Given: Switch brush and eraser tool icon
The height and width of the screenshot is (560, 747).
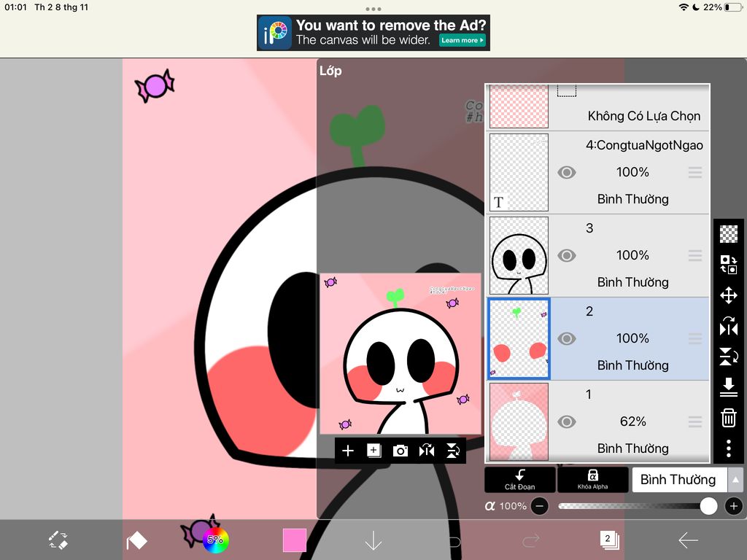Looking at the screenshot, I should [58, 540].
